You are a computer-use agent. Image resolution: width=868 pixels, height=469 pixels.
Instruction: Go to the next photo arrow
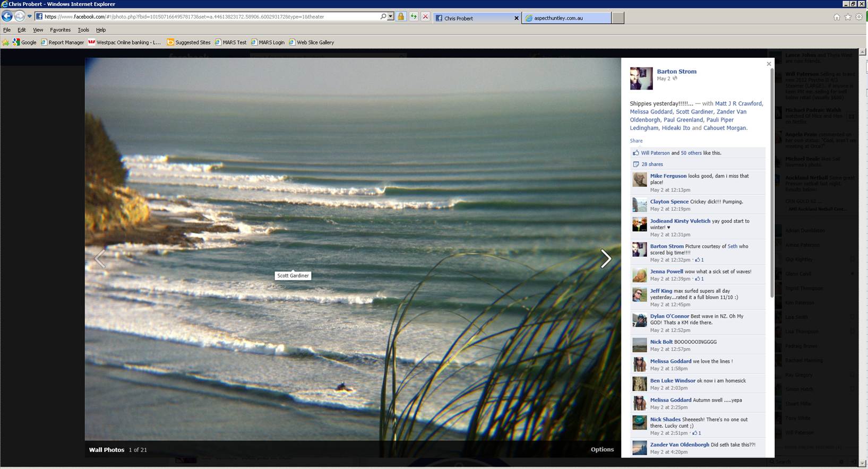606,259
